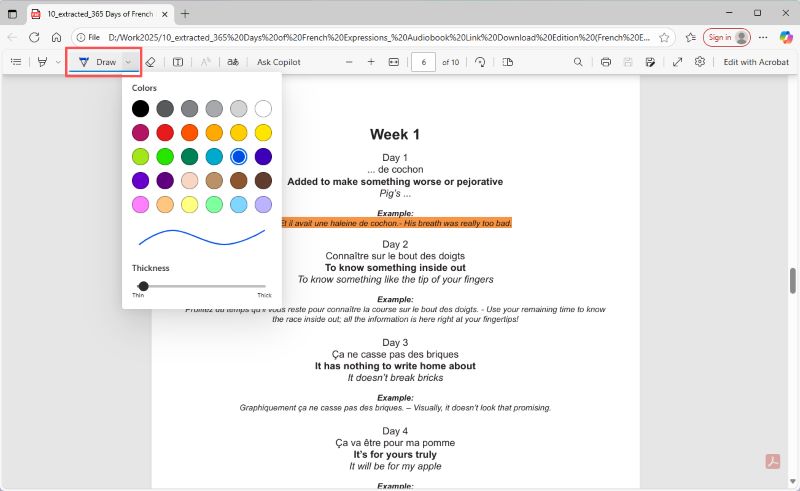The width and height of the screenshot is (800, 491).
Task: Select the Erase tool in PDF toolbar
Action: [150, 62]
